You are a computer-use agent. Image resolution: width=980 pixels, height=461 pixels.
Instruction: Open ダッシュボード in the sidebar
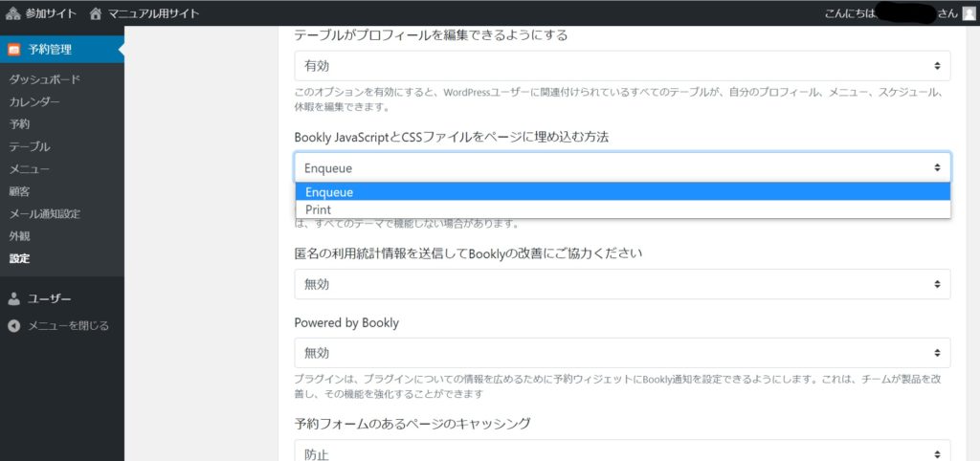tap(45, 79)
